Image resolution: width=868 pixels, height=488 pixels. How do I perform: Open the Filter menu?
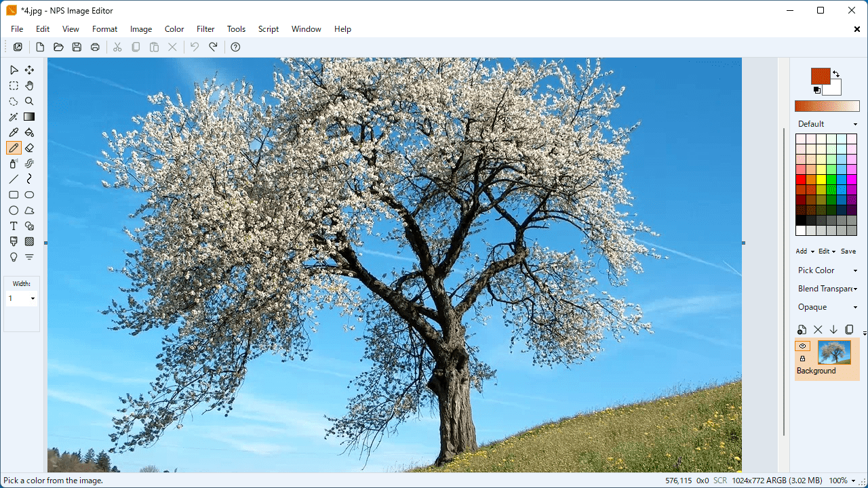coord(205,29)
